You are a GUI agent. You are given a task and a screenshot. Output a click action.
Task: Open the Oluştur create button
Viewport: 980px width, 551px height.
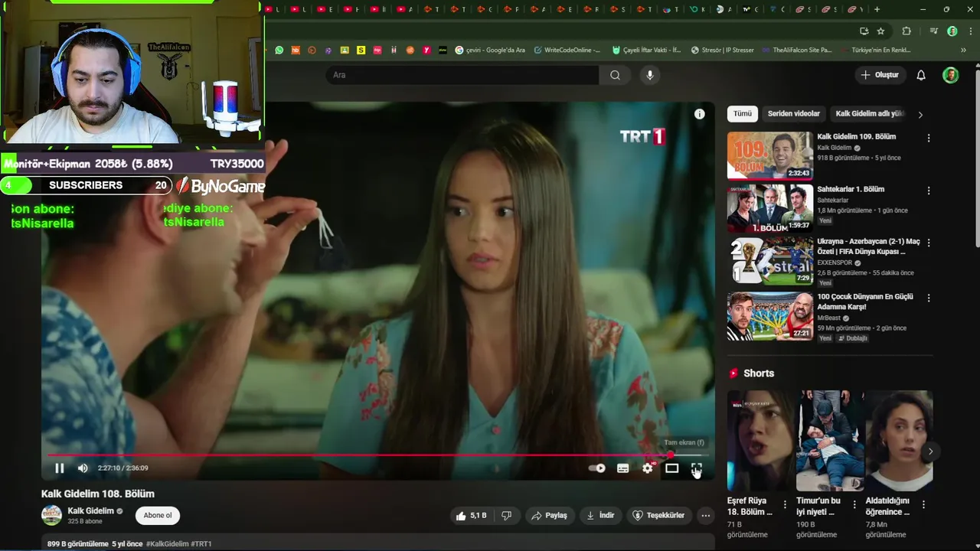pos(880,75)
